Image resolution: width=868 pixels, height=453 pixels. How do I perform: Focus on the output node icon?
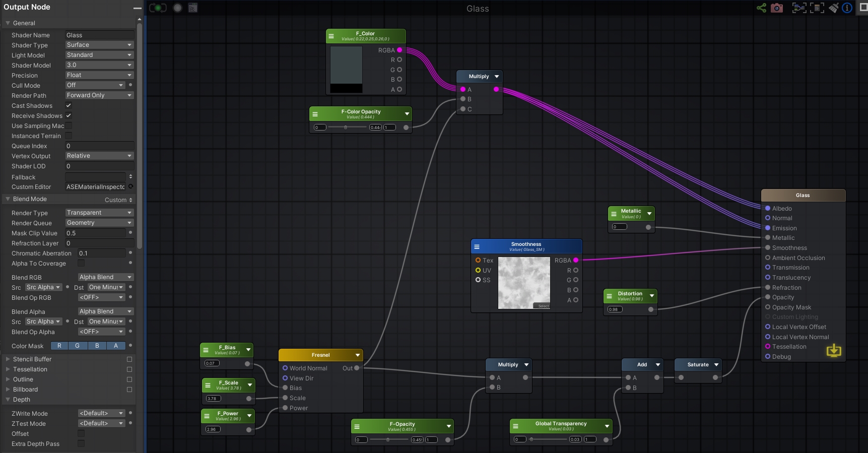(817, 8)
